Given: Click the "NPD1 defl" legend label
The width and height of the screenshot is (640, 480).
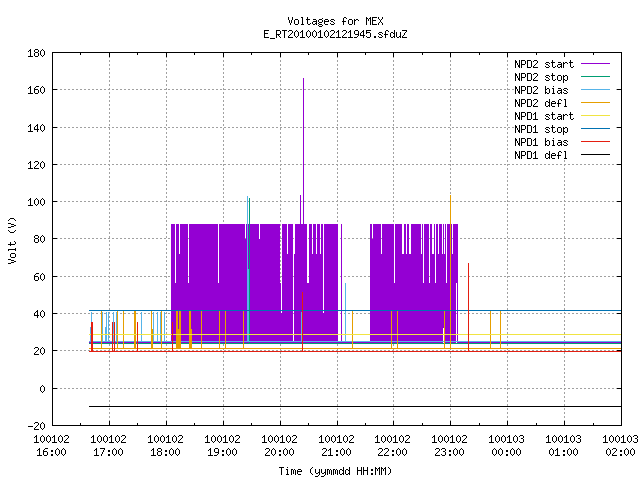Looking at the screenshot, I should (x=541, y=156).
